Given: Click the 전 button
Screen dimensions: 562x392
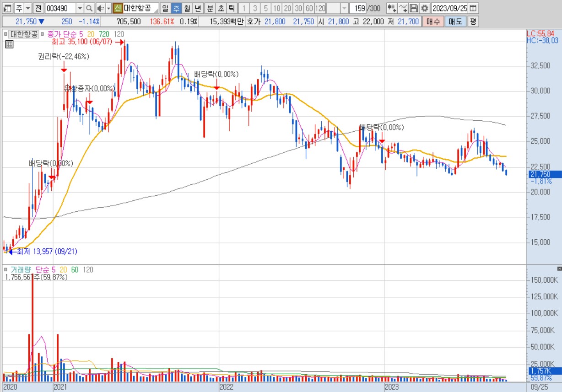Looking at the screenshot, I should (38, 8).
